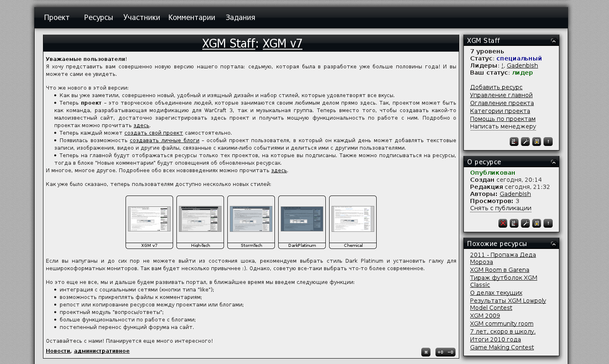Open Управление главной
Screen dimensions: 609x364
(501, 95)
